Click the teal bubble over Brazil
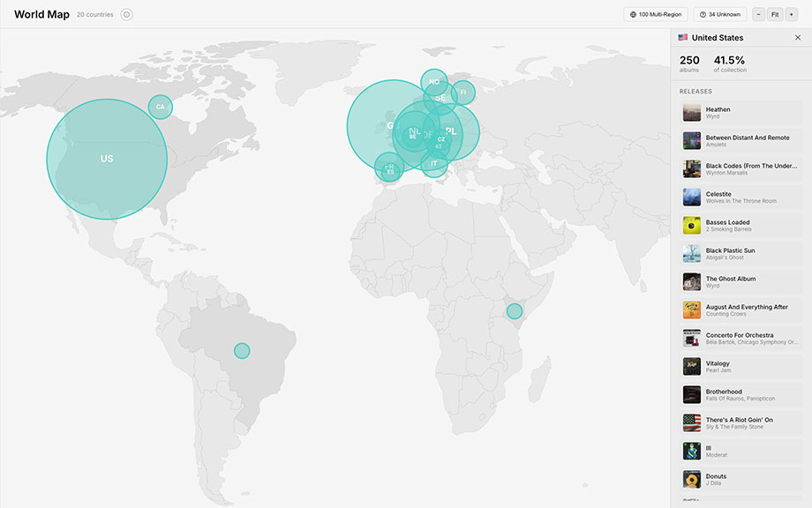 click(x=242, y=350)
